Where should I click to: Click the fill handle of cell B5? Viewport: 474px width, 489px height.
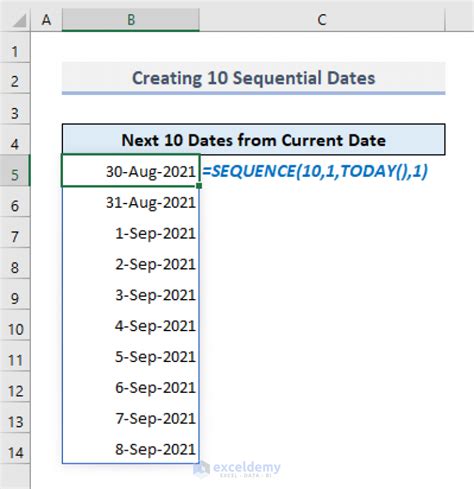pyautogui.click(x=199, y=186)
